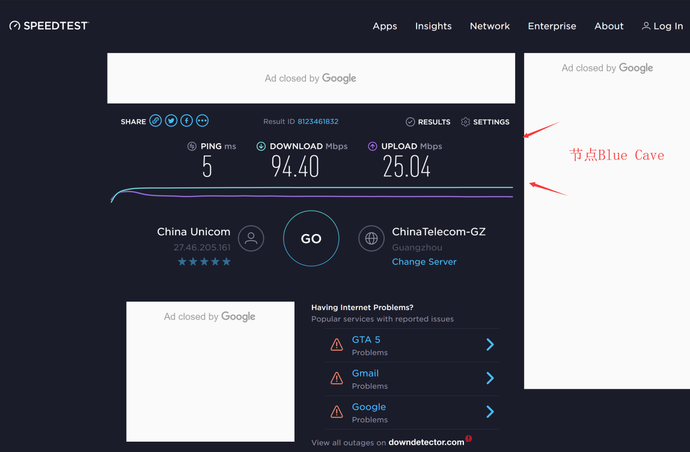
Task: Open more share options ellipsis icon
Action: click(203, 121)
